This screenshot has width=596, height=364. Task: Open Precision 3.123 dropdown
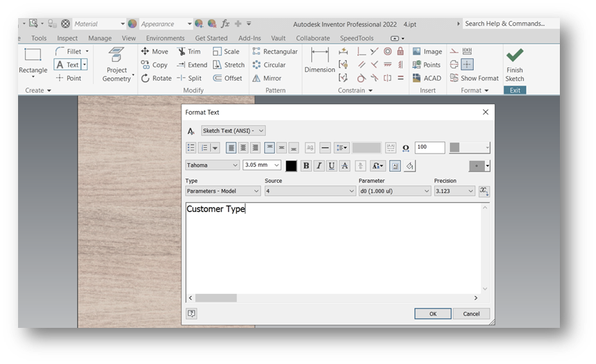[454, 191]
